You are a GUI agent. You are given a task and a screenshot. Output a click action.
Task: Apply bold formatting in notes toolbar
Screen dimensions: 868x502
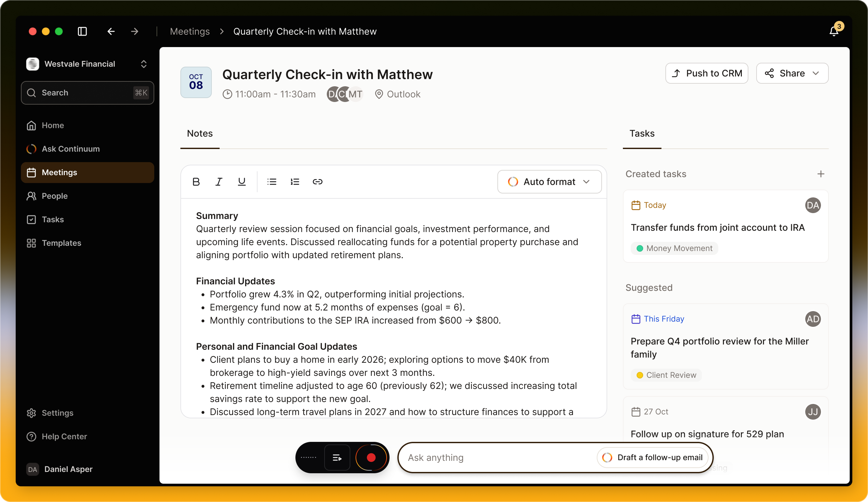pos(196,182)
